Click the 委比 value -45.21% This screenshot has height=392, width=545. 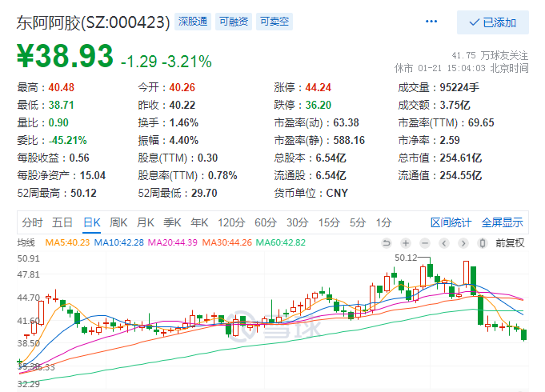coord(67,140)
